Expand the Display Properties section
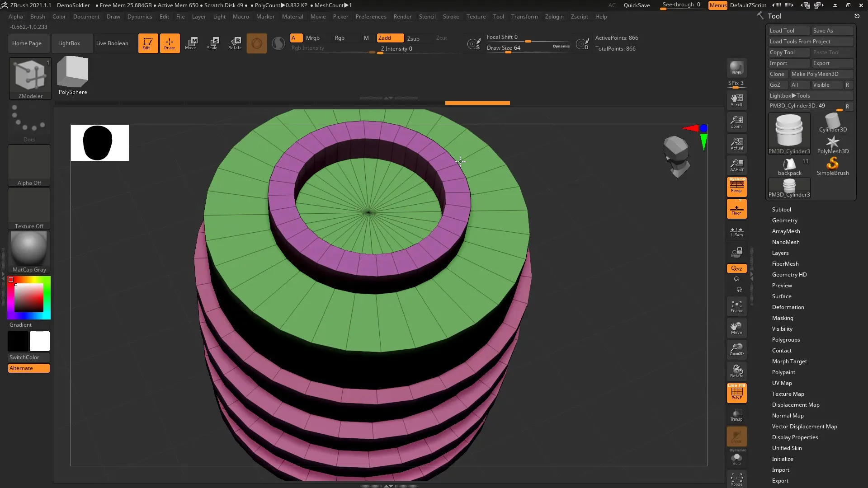The width and height of the screenshot is (868, 488). 795,437
